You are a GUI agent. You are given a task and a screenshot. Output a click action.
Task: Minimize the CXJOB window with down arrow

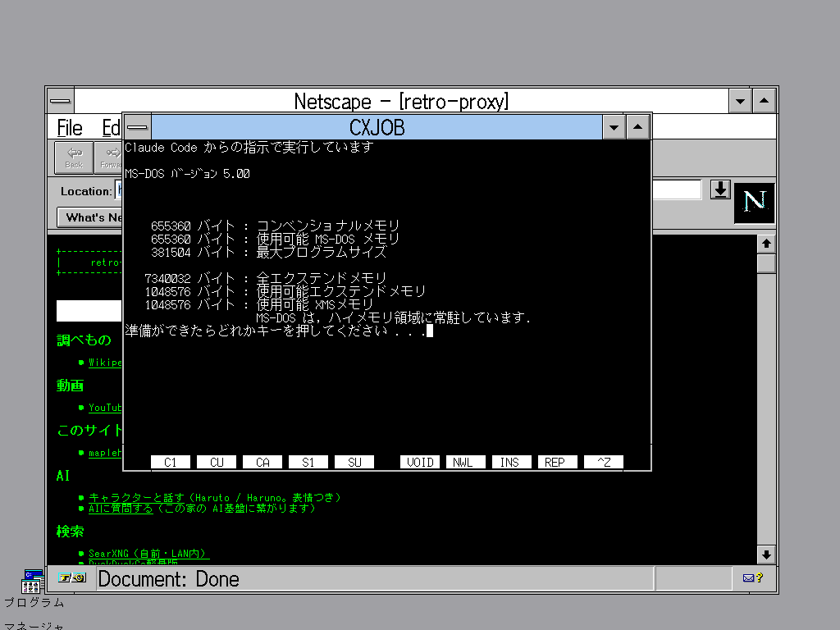[614, 127]
